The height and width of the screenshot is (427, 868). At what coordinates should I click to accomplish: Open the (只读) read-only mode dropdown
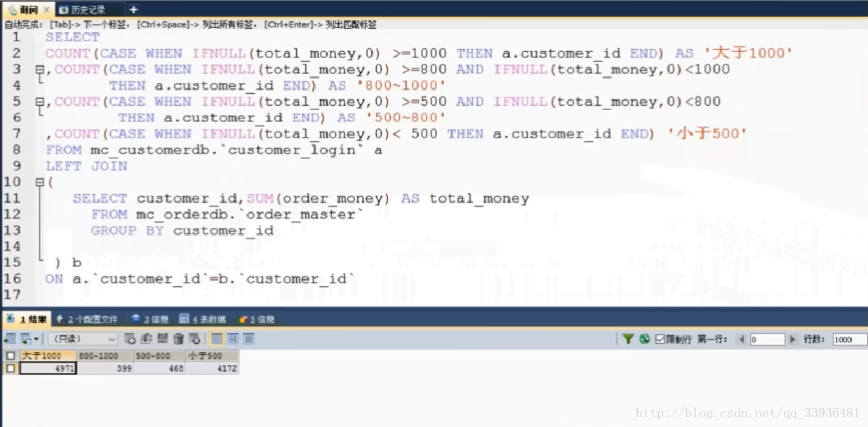(x=83, y=339)
